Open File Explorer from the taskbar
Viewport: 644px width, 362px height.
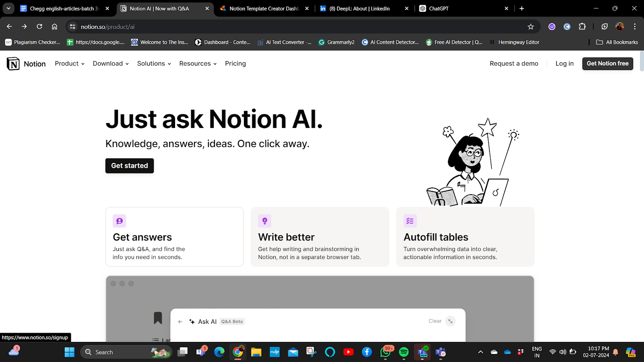pyautogui.click(x=256, y=352)
